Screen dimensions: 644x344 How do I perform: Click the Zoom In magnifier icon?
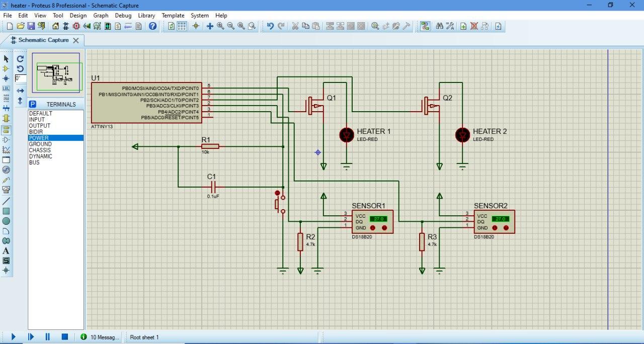220,26
